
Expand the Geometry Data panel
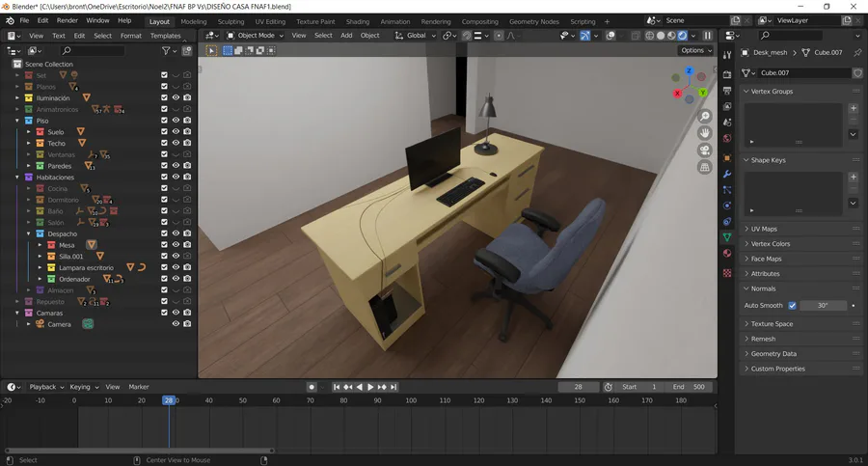coord(773,353)
